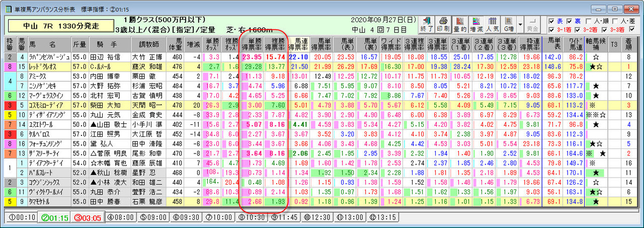The image size is (644, 228).
Task: Uncheck the 裏 checkbox
Action: click(x=570, y=21)
